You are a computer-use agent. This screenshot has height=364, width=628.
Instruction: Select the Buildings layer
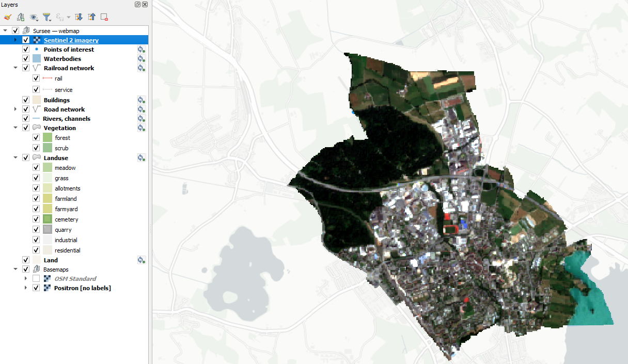click(56, 100)
